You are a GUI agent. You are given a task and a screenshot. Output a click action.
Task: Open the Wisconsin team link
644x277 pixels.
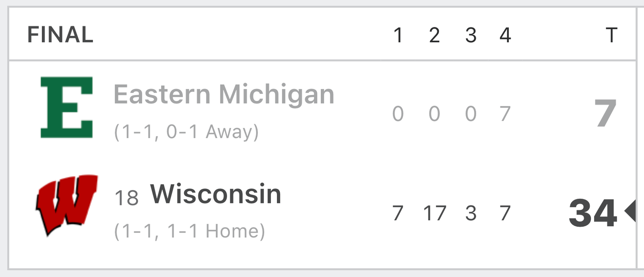click(216, 194)
